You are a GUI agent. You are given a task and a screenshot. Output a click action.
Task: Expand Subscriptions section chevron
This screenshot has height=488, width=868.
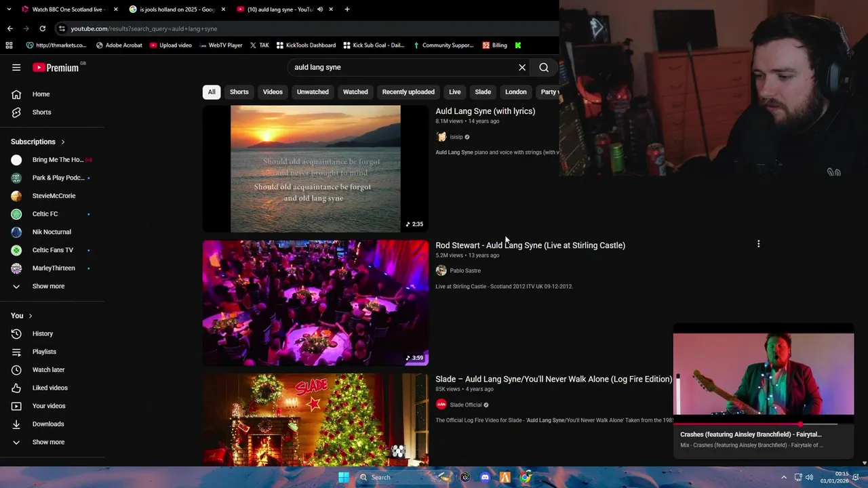pos(63,142)
